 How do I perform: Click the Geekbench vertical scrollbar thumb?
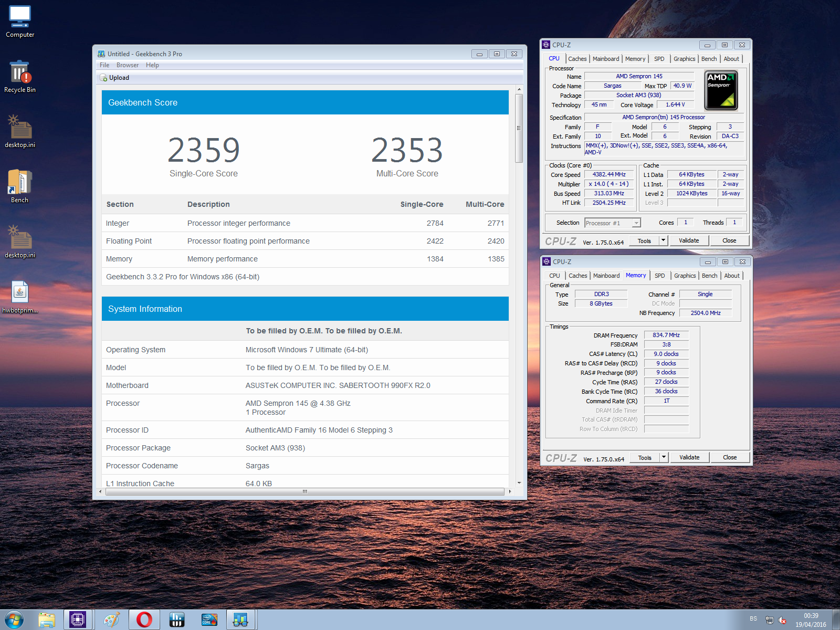tap(519, 128)
